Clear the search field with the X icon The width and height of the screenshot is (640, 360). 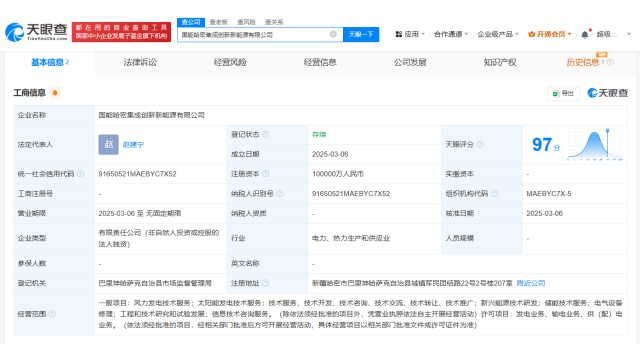tap(333, 34)
